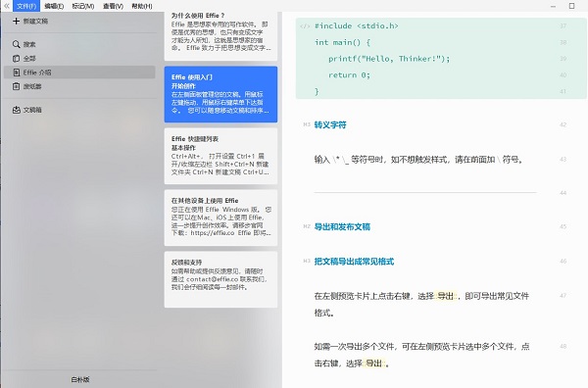Place cursor in the printf code line
Image resolution: width=588 pixels, height=388 pixels.
pyautogui.click(x=389, y=59)
